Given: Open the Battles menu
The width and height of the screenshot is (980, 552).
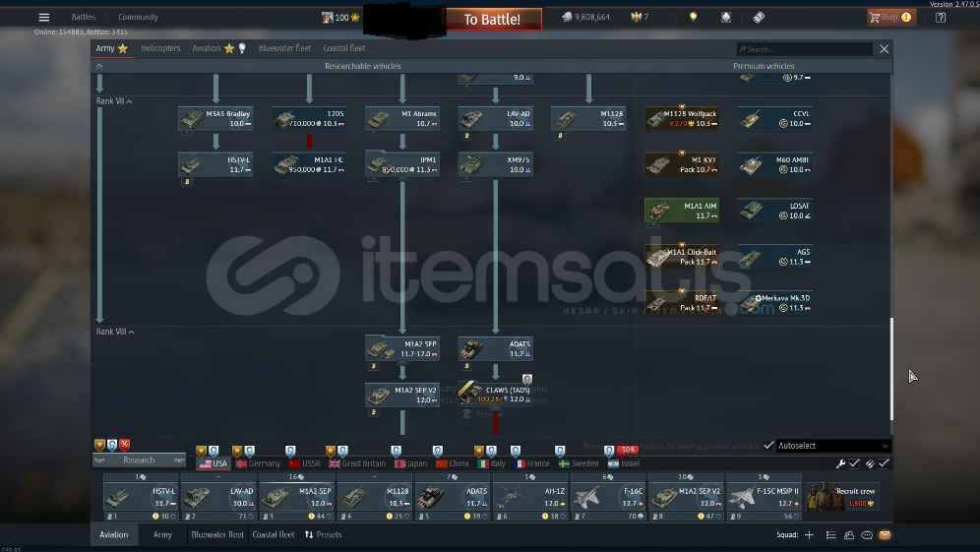Looking at the screenshot, I should pos(83,18).
